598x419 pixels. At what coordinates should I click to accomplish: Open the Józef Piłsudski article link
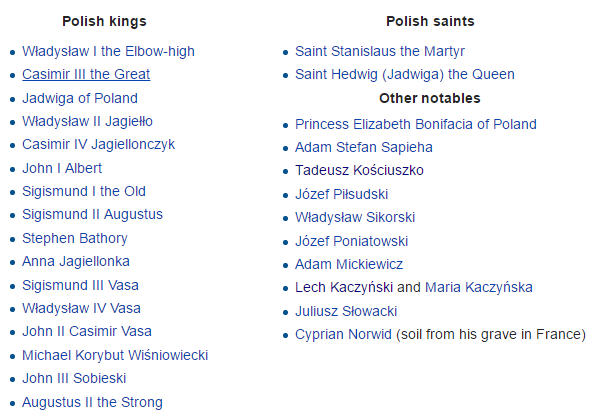(x=342, y=194)
